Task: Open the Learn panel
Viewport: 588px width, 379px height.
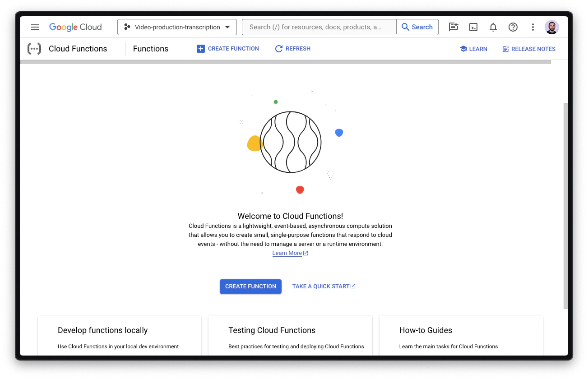Action: click(x=473, y=49)
